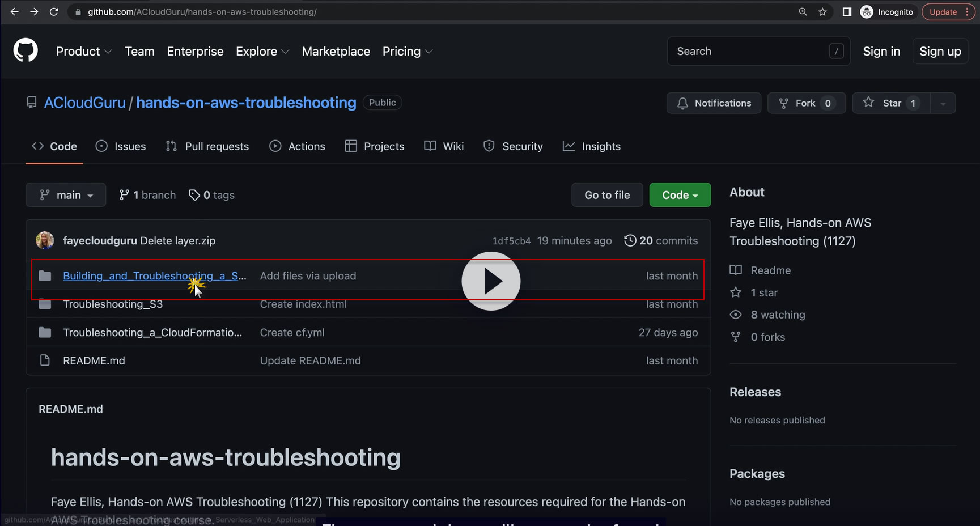Switch to the Issues tab
This screenshot has width=980, height=526.
tap(121, 146)
